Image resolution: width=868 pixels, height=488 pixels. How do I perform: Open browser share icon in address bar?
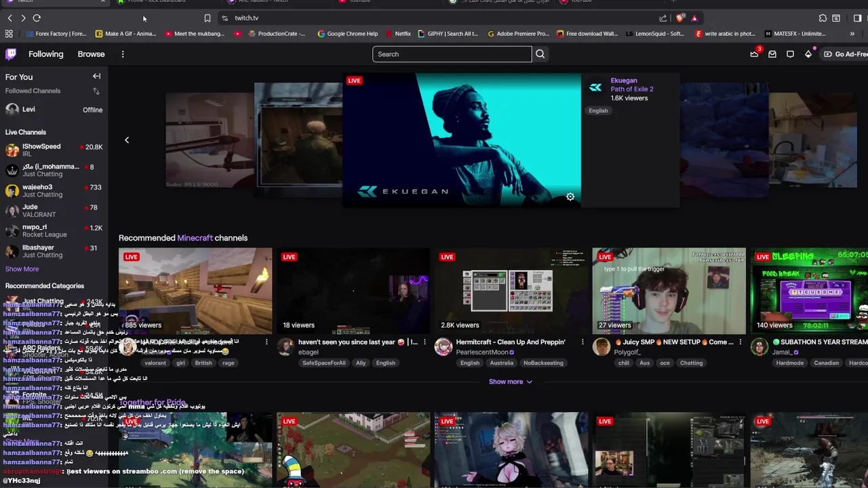pyautogui.click(x=663, y=18)
